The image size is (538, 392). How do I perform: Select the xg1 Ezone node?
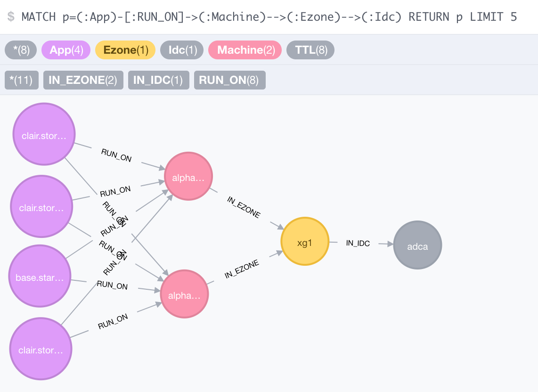pyautogui.click(x=305, y=241)
